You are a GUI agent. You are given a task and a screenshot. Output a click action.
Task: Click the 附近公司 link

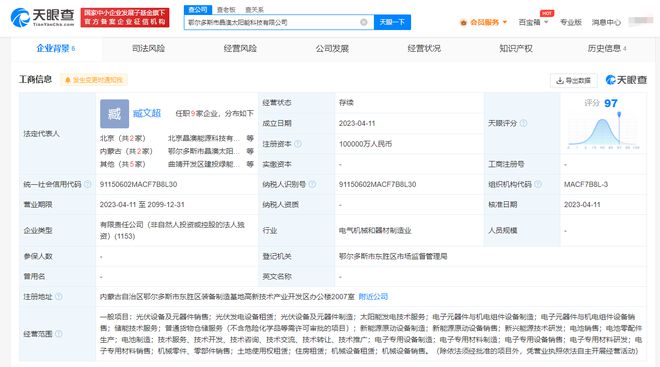[373, 297]
